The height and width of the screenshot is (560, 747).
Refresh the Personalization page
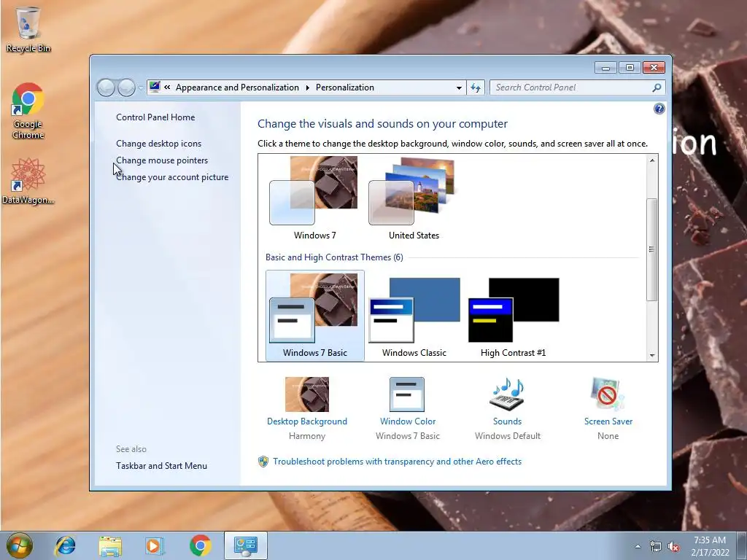point(476,87)
